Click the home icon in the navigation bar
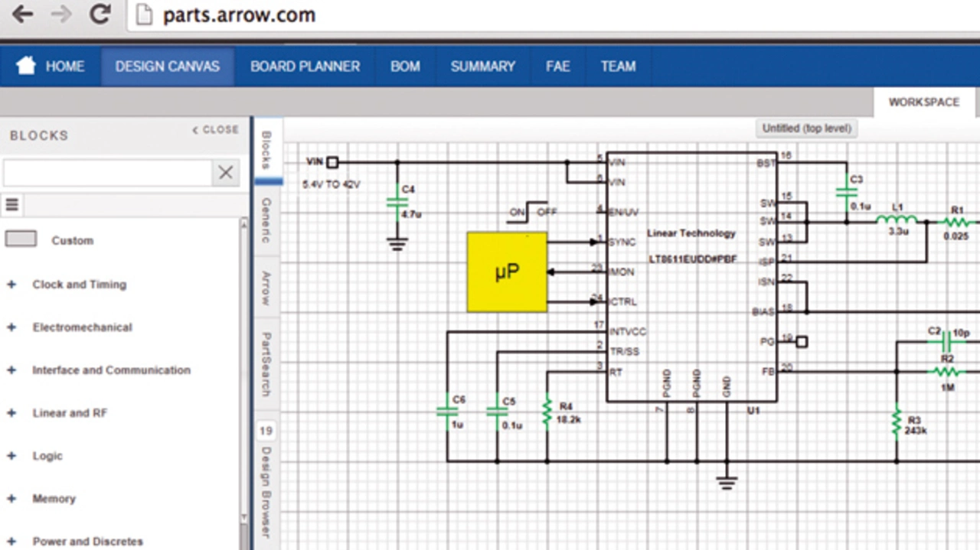 point(26,66)
